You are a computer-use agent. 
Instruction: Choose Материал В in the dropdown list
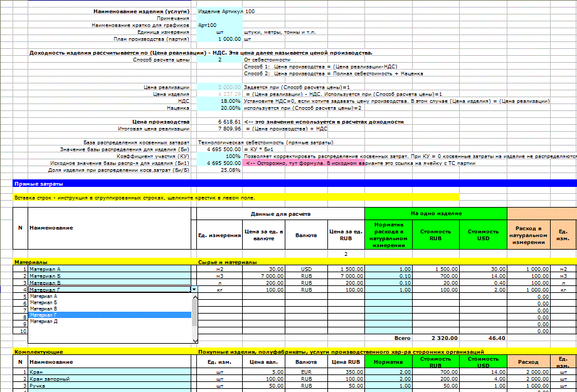point(110,309)
